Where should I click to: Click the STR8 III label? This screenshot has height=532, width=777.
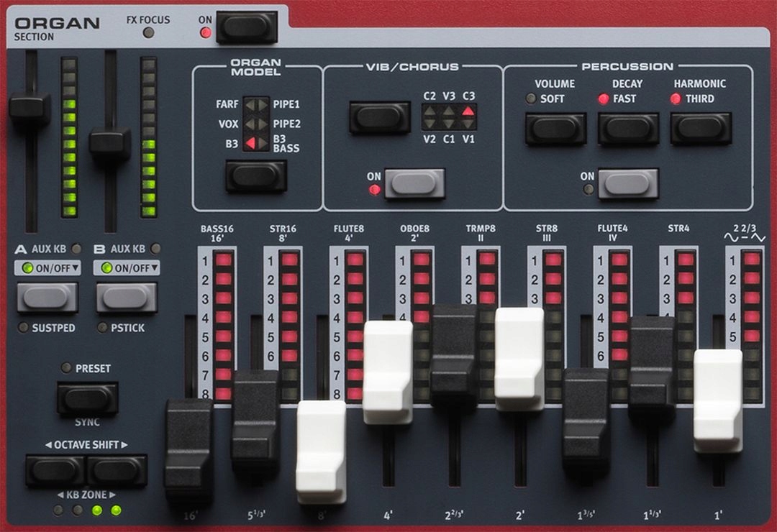(x=547, y=233)
